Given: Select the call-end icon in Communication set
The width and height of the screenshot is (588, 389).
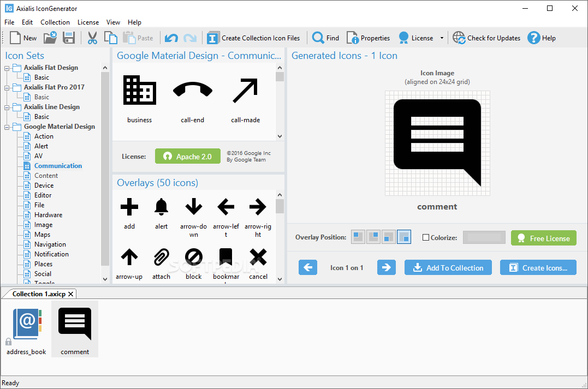Looking at the screenshot, I should pos(192,89).
